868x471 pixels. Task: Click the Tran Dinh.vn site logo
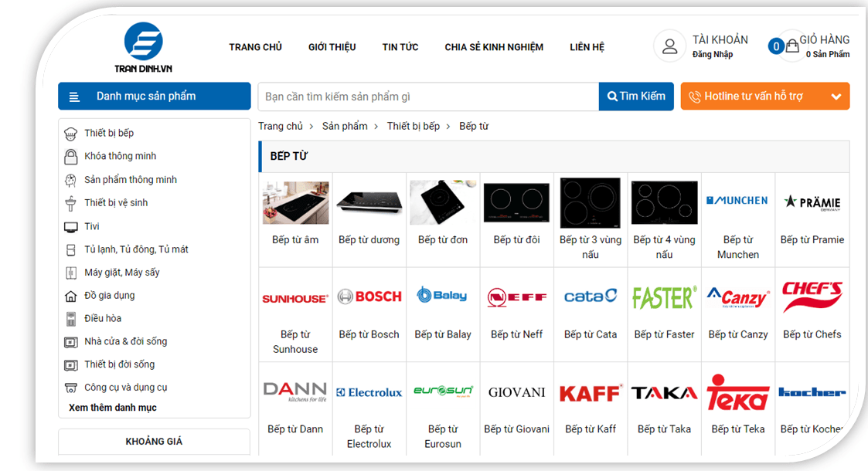pyautogui.click(x=143, y=47)
